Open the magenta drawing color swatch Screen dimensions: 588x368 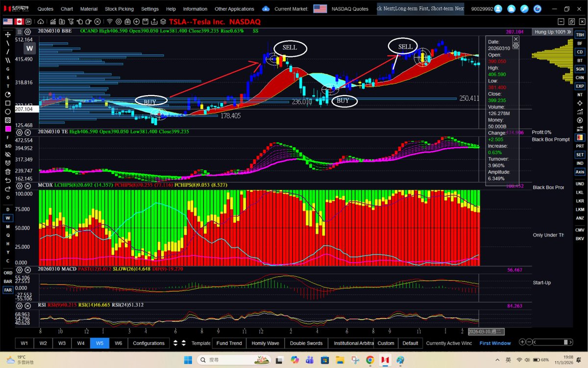click(x=8, y=129)
